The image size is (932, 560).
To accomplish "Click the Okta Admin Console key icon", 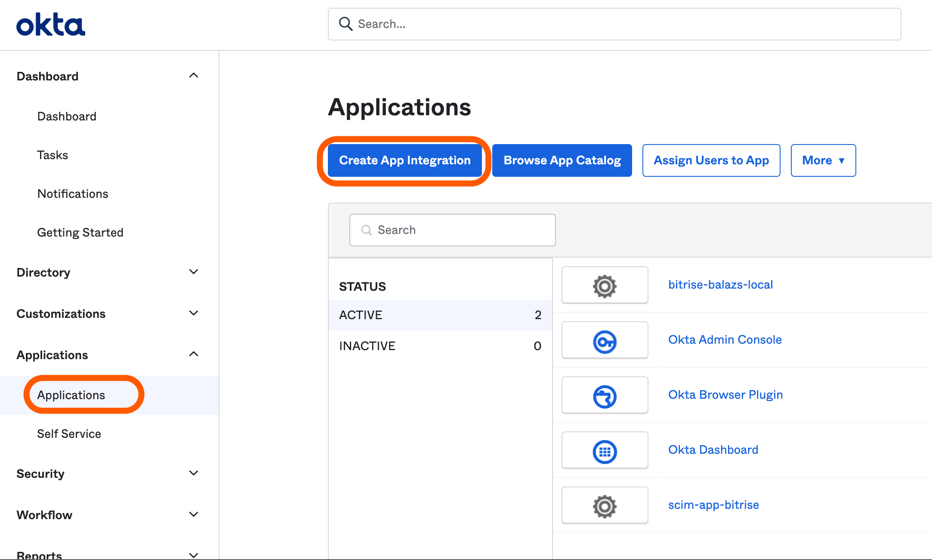I will click(x=604, y=340).
